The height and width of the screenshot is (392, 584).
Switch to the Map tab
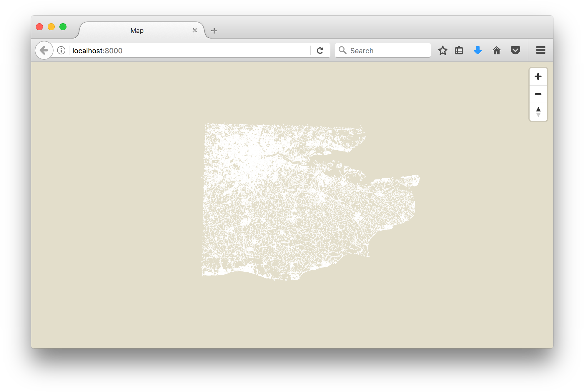[x=137, y=30]
